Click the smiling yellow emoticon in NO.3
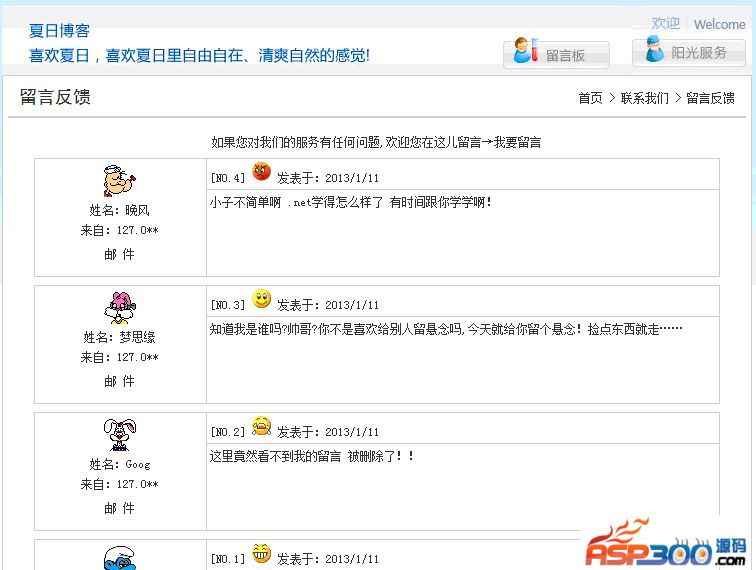 [x=261, y=299]
